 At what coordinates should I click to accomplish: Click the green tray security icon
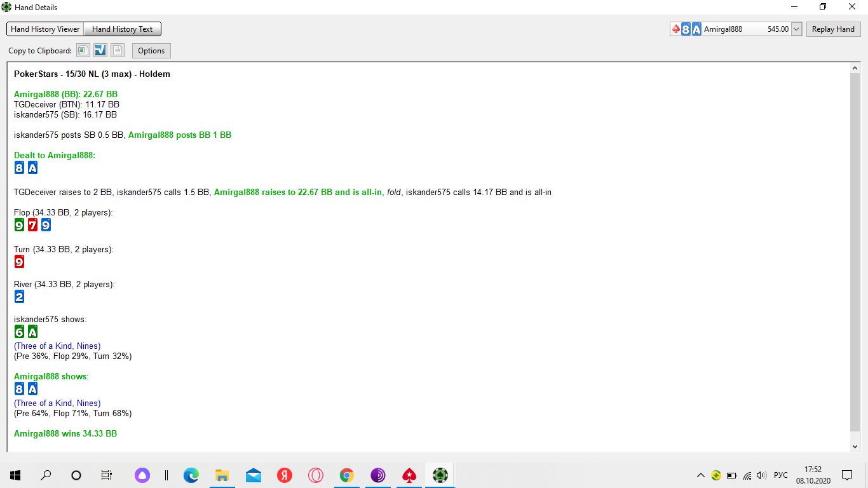coord(716,475)
